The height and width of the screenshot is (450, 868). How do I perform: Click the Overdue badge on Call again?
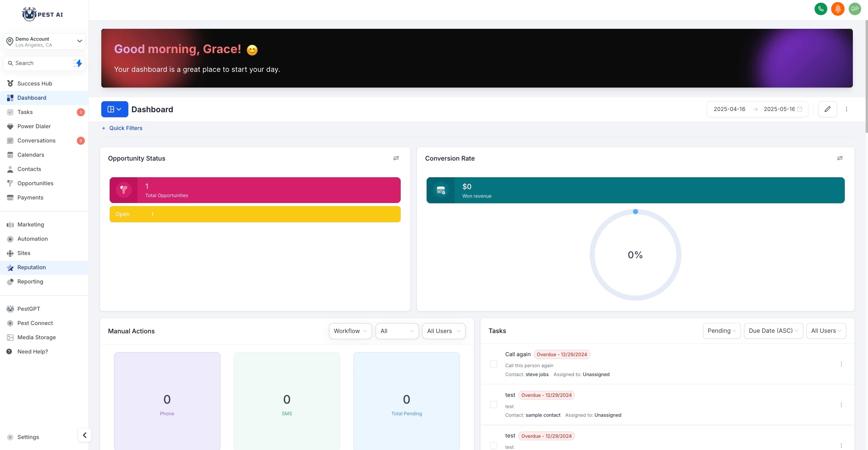(562, 354)
